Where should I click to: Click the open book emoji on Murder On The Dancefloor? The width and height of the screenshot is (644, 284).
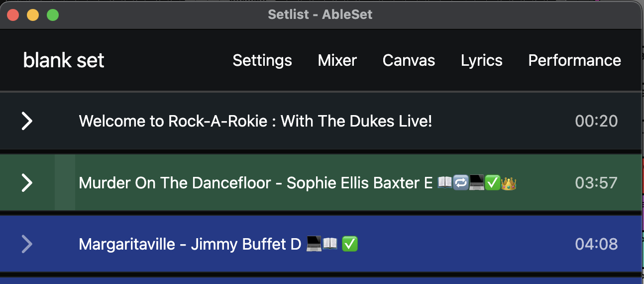click(x=444, y=183)
